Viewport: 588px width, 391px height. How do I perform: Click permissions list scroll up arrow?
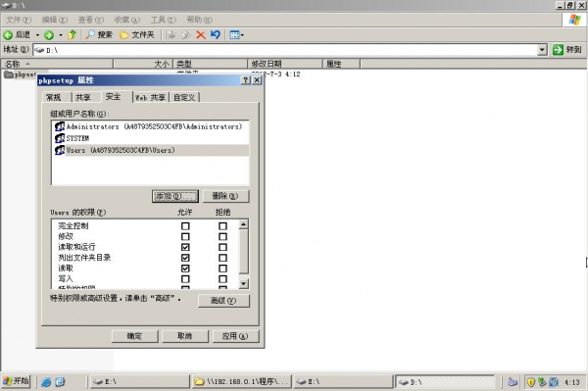click(x=243, y=224)
